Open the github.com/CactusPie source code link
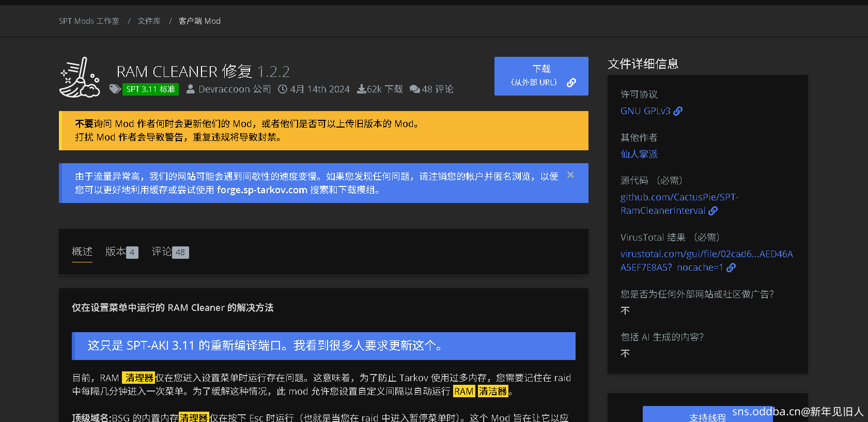The width and height of the screenshot is (868, 422). 679,204
